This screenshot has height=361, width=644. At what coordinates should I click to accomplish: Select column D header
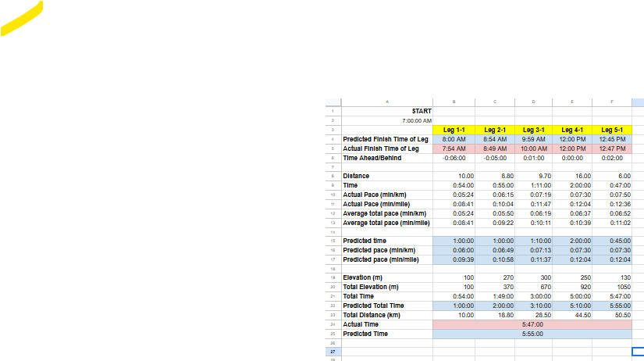tap(534, 102)
